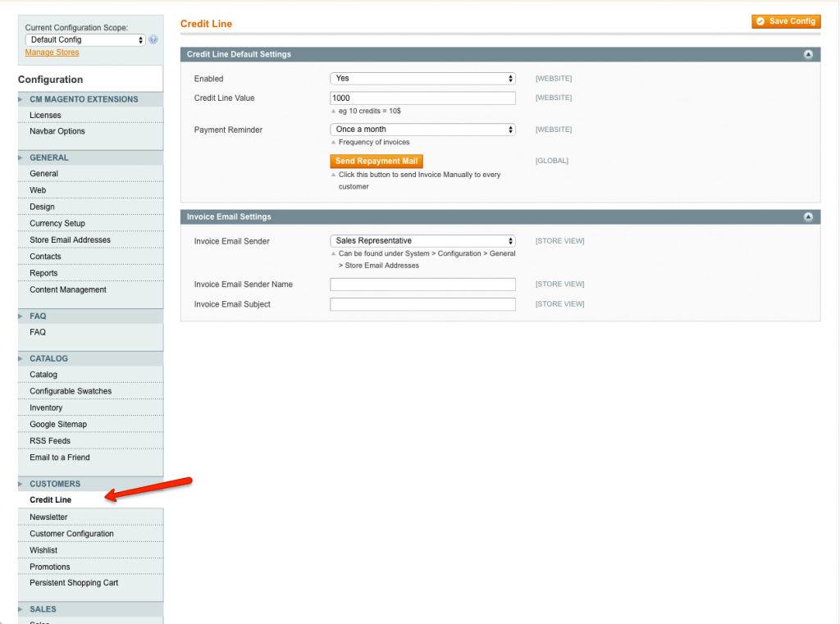Collapse the Catalog sidebar group header

48,358
